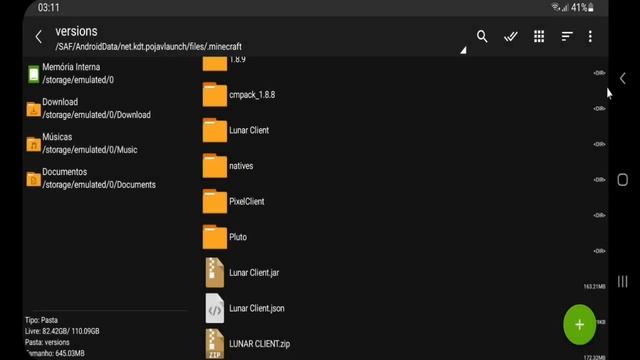Go back with the toolbar back arrow
The height and width of the screenshot is (360, 640).
pos(39,37)
